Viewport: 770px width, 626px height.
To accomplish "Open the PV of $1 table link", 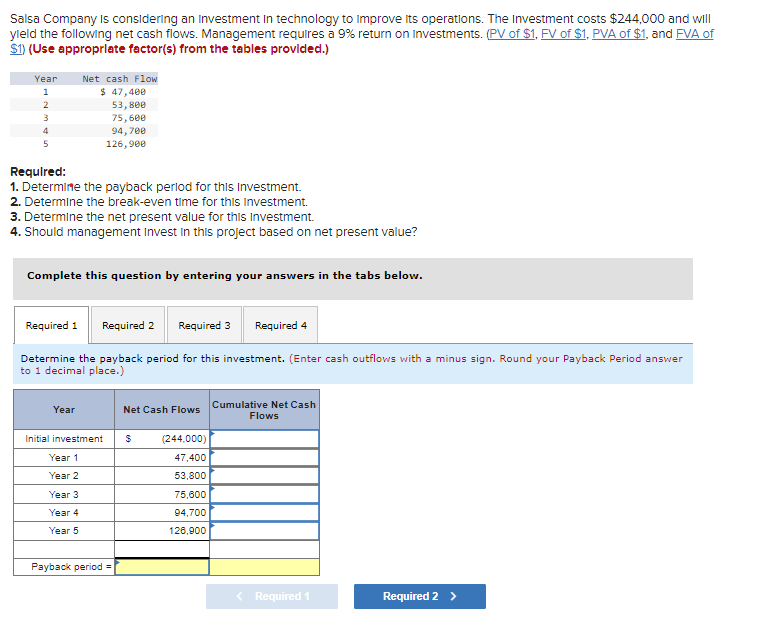I will (512, 34).
